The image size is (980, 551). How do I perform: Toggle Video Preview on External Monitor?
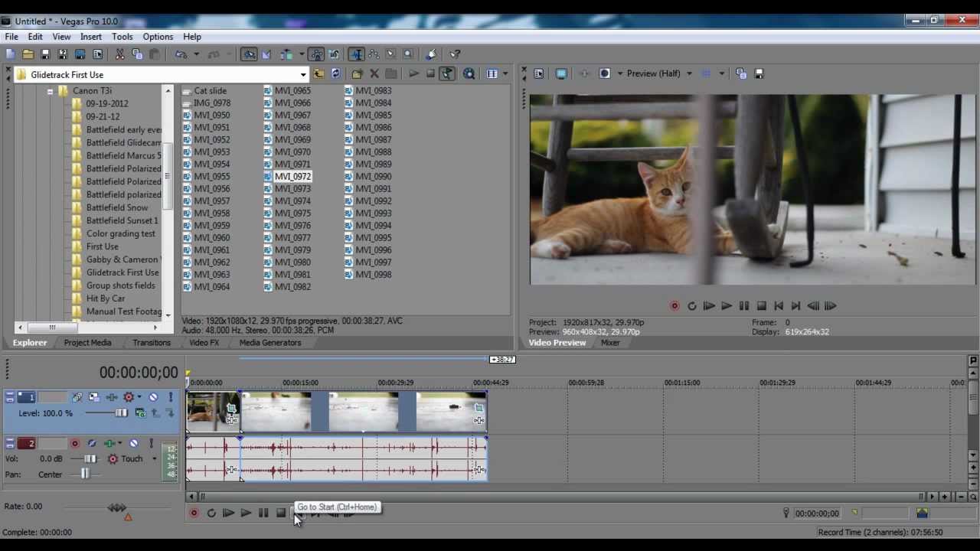561,73
